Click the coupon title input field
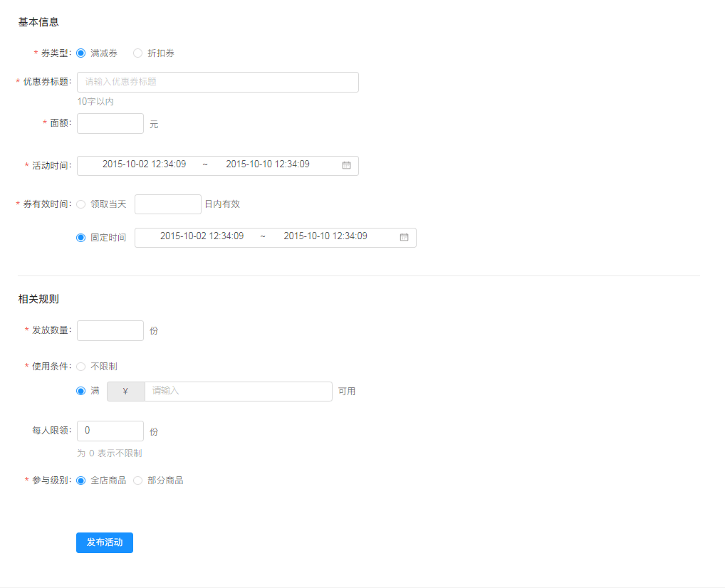 [218, 82]
